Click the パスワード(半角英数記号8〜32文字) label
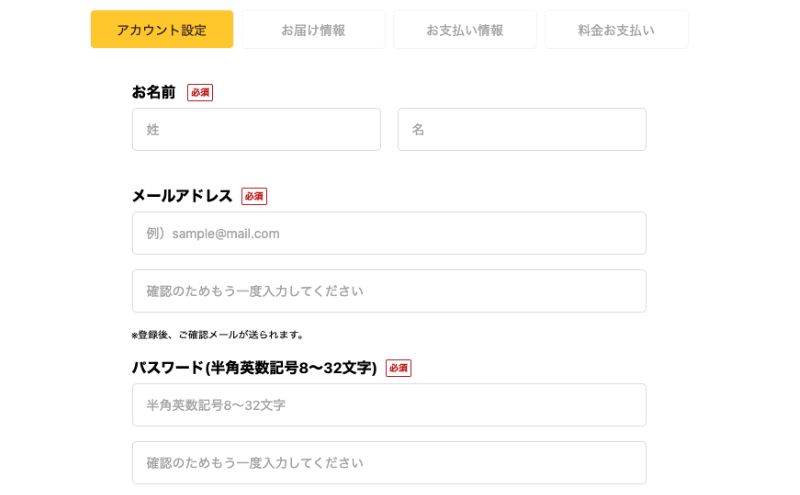 (x=255, y=367)
